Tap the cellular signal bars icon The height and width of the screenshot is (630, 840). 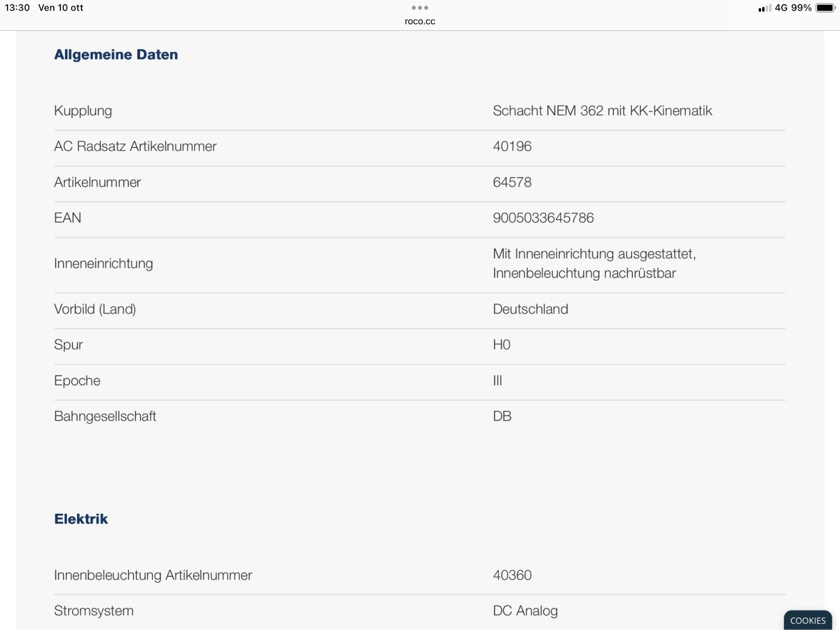[765, 8]
